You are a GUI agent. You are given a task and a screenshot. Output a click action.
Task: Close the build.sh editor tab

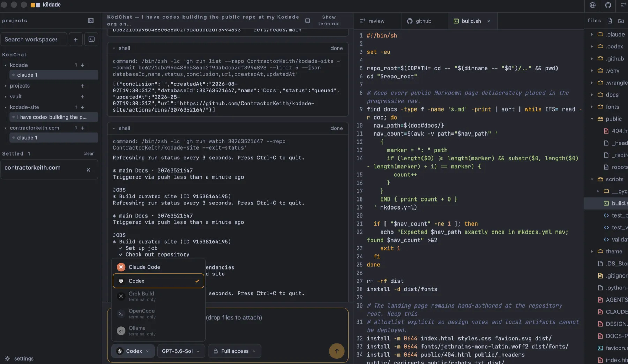click(489, 21)
